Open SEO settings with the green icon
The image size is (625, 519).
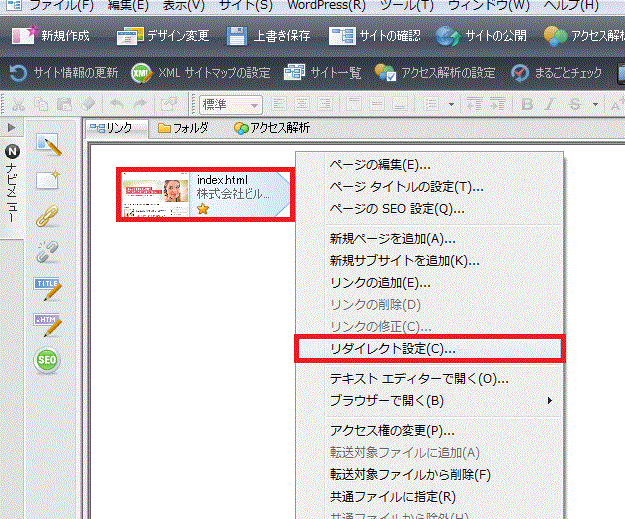pos(48,360)
